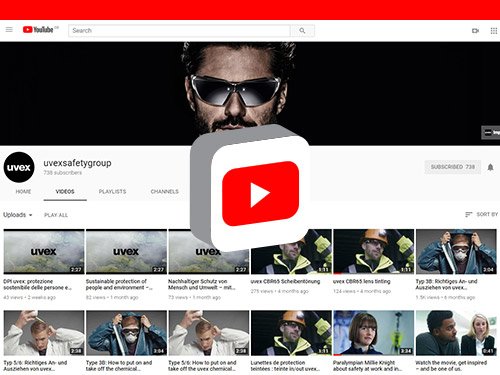
Task: Open the SORT BY menu
Action: (x=481, y=214)
